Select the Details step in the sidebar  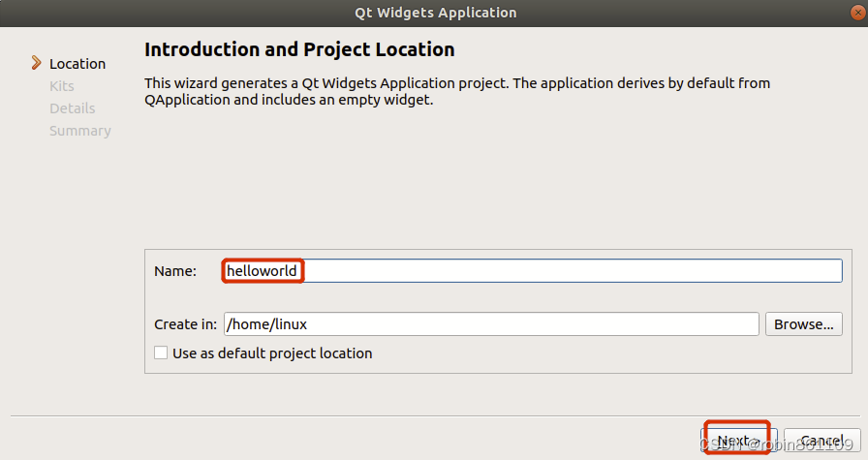72,107
